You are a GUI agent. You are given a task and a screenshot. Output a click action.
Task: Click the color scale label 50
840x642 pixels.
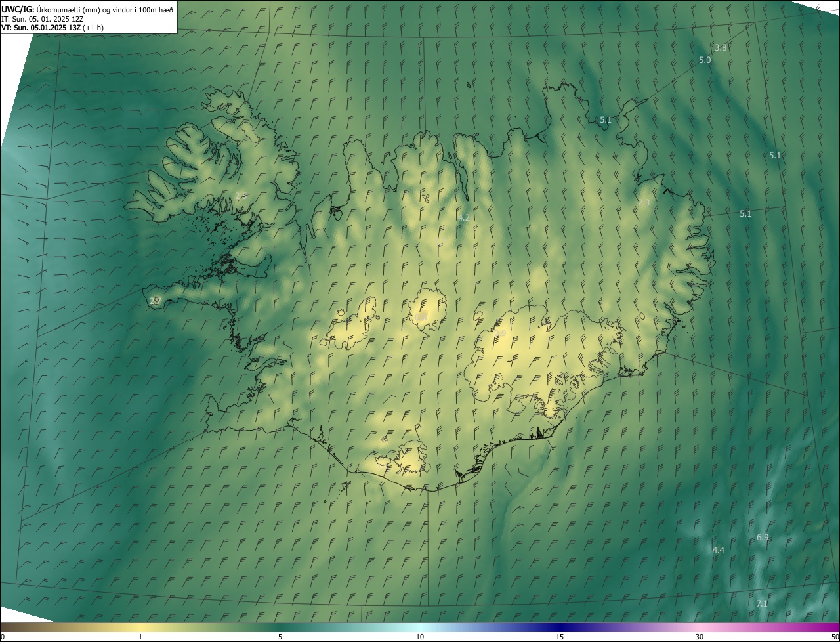835,637
